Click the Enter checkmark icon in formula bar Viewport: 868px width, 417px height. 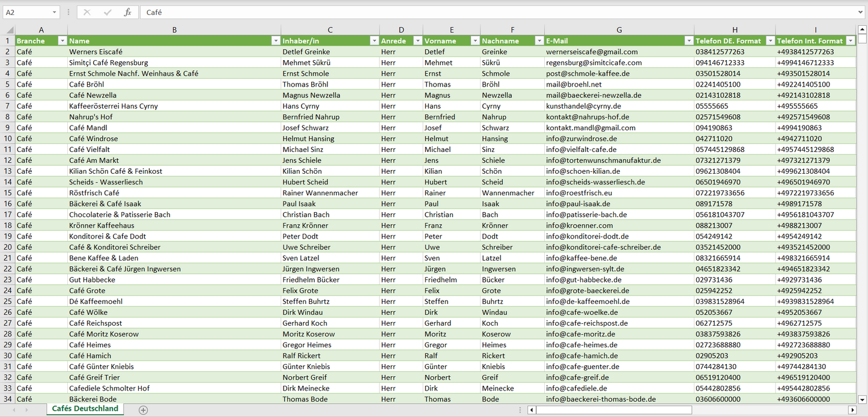tap(108, 12)
